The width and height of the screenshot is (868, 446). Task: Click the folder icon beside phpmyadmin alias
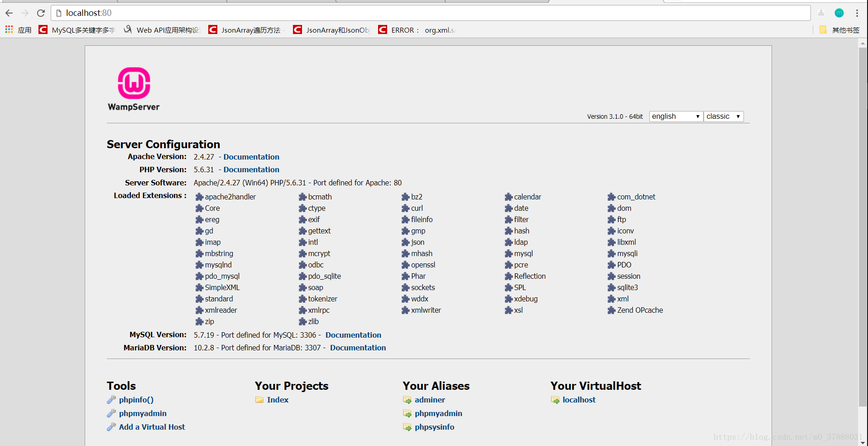click(x=407, y=413)
